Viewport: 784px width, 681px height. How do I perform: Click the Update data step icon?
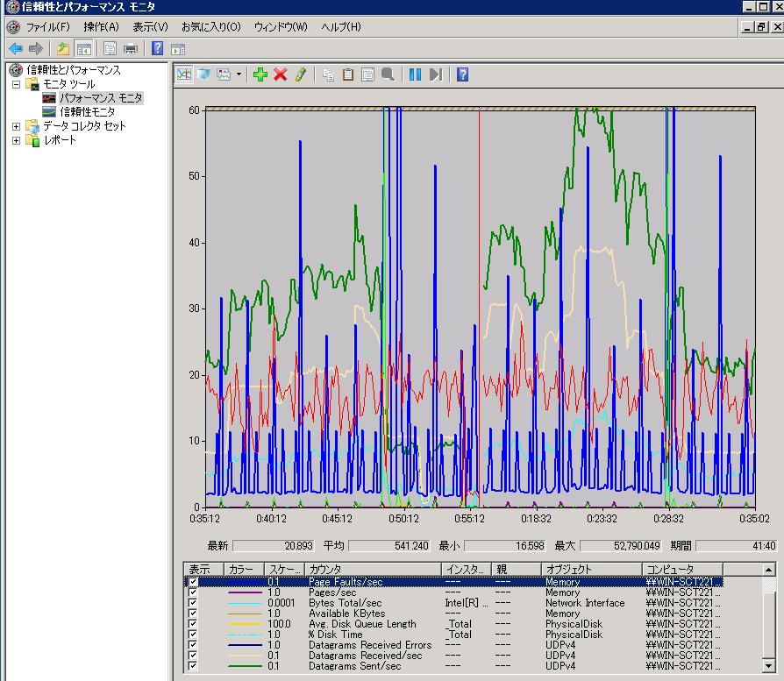click(436, 74)
